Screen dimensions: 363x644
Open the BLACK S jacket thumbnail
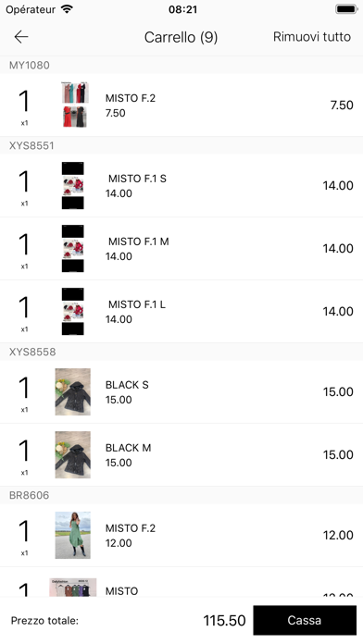73,391
